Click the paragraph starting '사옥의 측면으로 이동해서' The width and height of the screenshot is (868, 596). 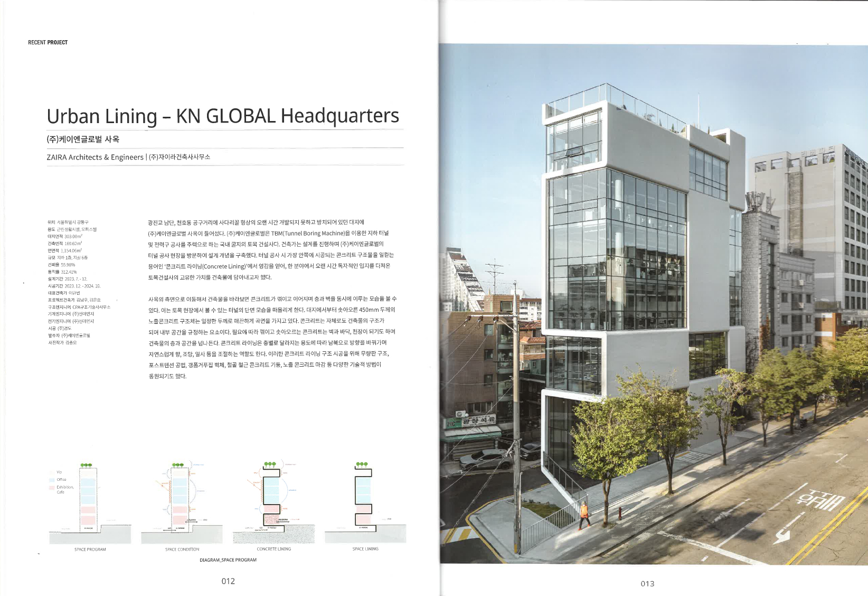(x=272, y=338)
